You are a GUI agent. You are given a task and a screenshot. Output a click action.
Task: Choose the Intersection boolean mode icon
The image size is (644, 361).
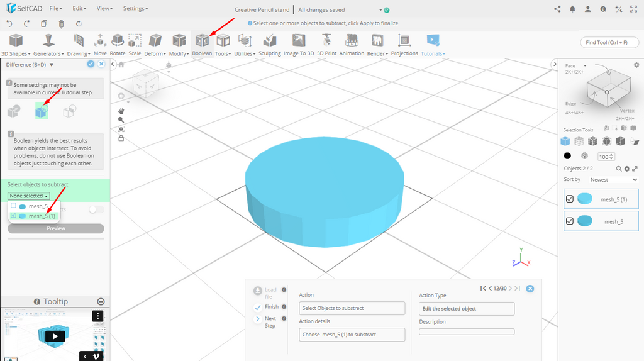coord(69,111)
